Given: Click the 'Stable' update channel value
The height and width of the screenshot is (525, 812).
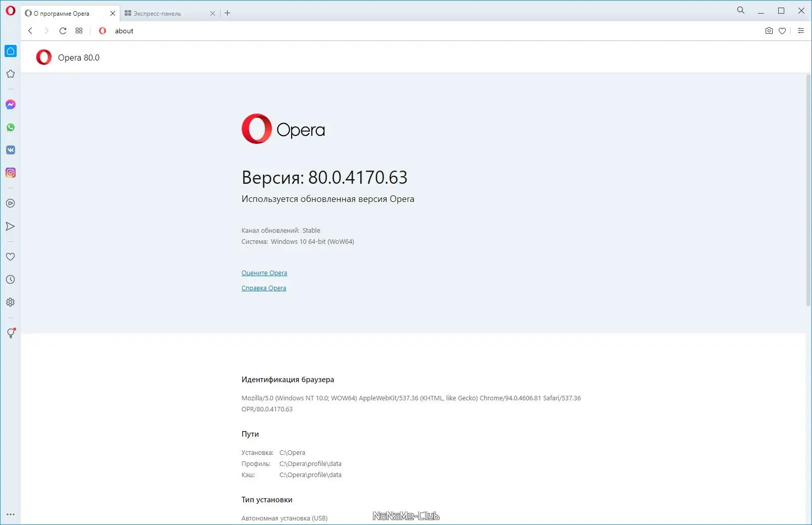Looking at the screenshot, I should tap(311, 231).
